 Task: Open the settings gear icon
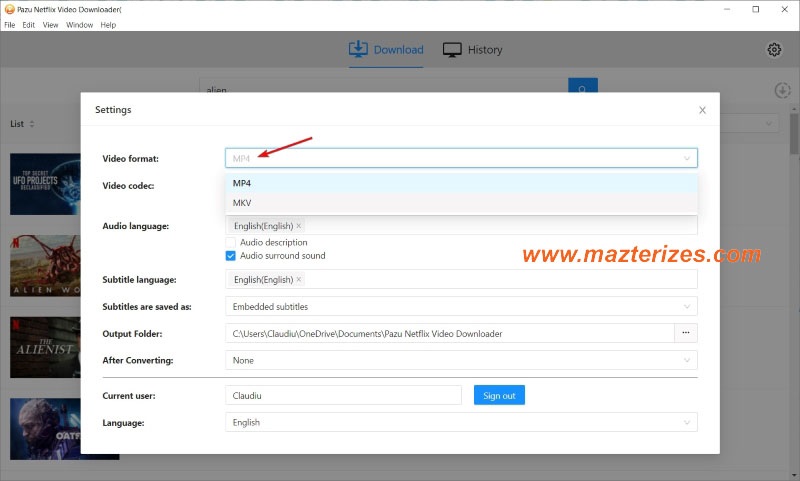click(x=774, y=49)
